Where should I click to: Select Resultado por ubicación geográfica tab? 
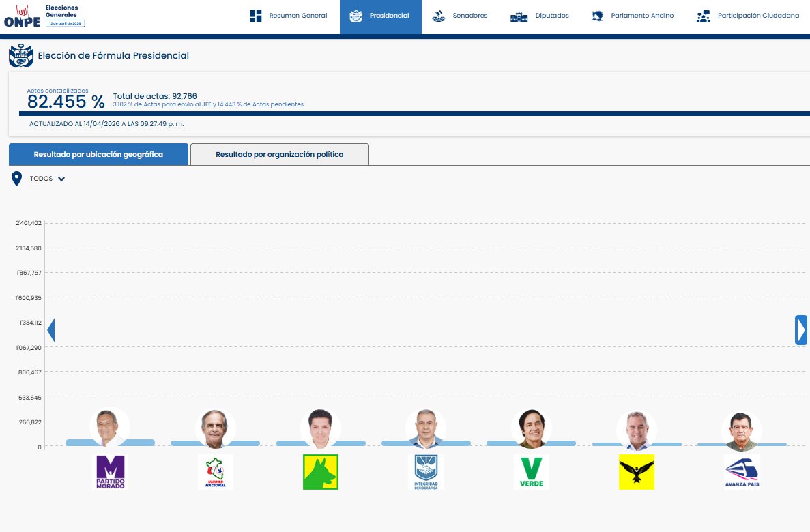pos(99,154)
